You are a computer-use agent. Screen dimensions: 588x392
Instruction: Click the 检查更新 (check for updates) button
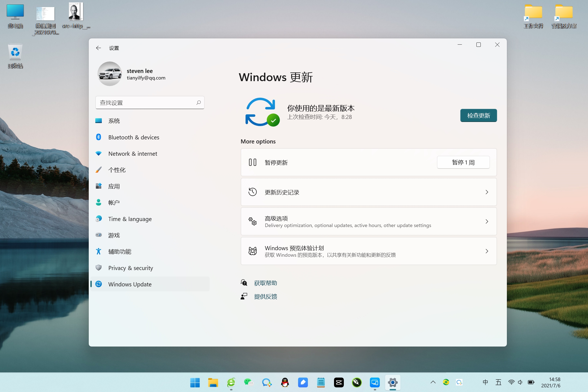[x=478, y=115]
